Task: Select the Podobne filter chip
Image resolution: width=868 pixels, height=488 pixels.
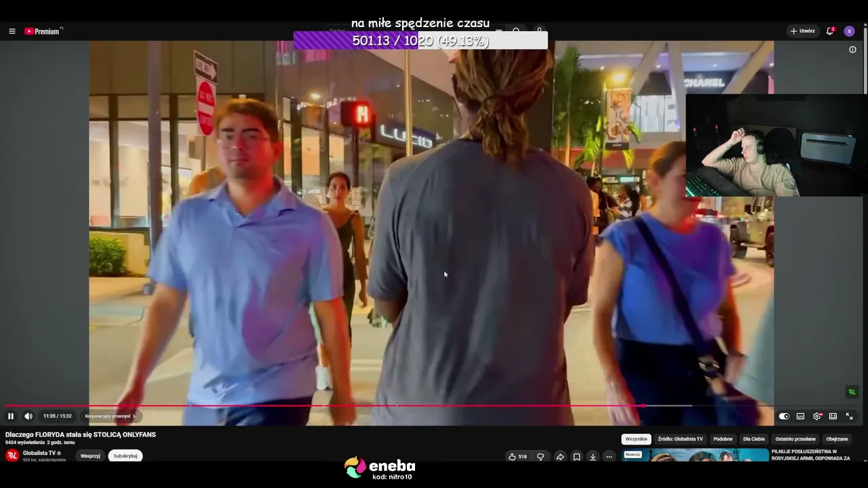Action: (723, 439)
